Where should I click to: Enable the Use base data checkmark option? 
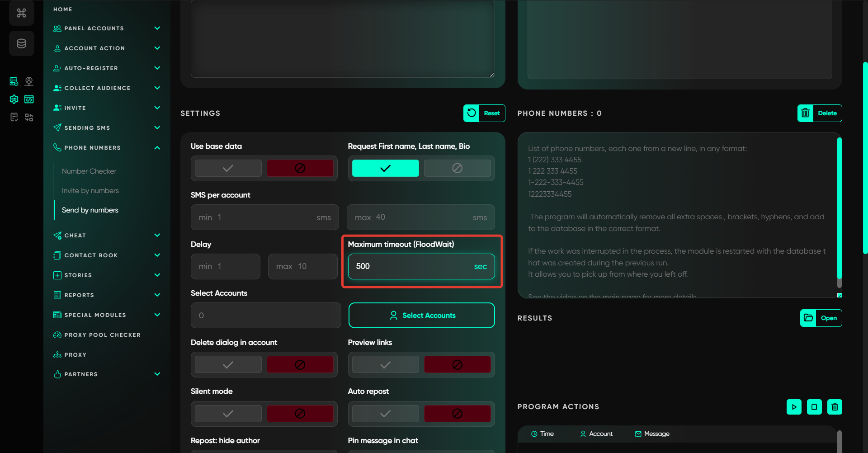(x=228, y=168)
